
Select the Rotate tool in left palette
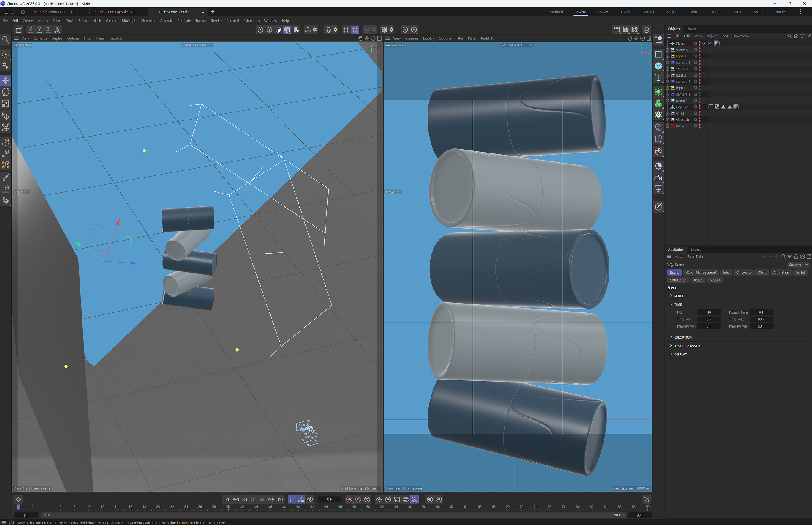6,92
